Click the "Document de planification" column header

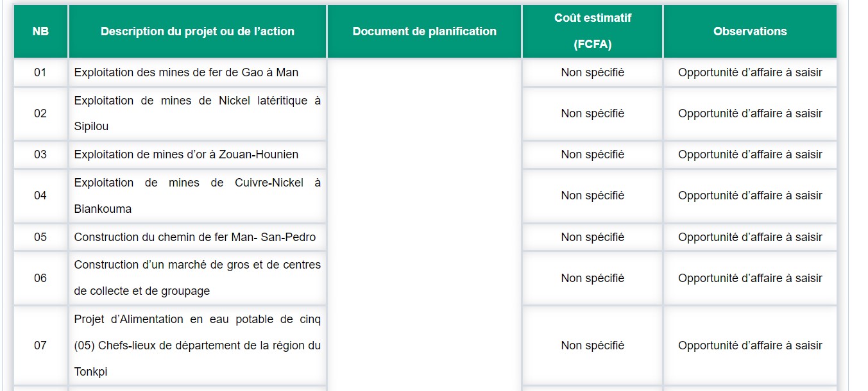(424, 31)
